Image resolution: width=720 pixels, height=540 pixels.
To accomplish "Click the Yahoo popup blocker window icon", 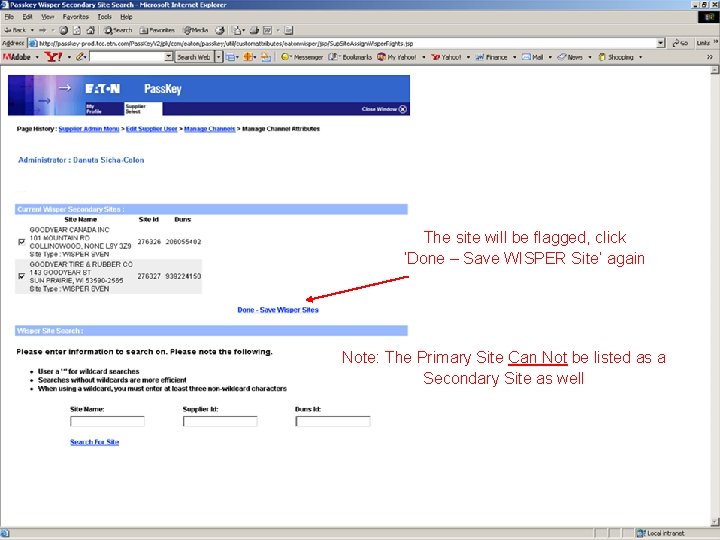I will 231,57.
